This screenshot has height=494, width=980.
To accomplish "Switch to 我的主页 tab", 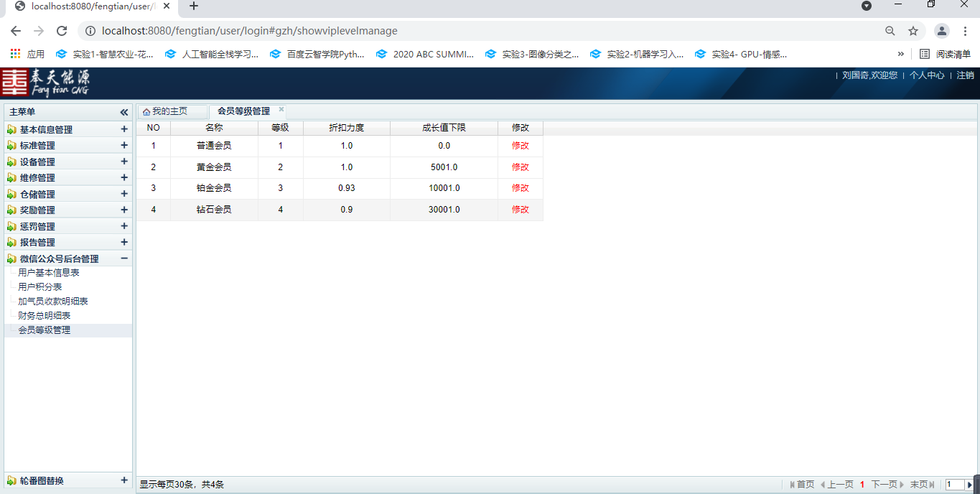I will coord(169,111).
